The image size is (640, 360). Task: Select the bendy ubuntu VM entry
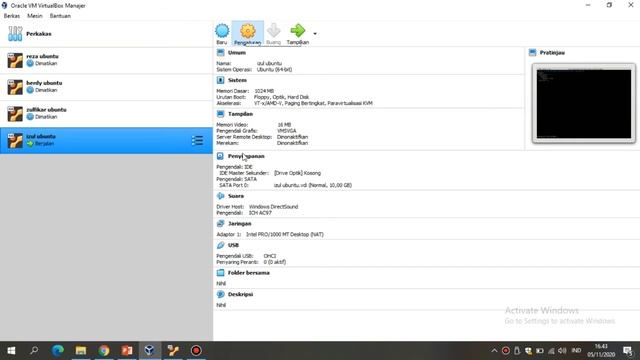[106, 87]
